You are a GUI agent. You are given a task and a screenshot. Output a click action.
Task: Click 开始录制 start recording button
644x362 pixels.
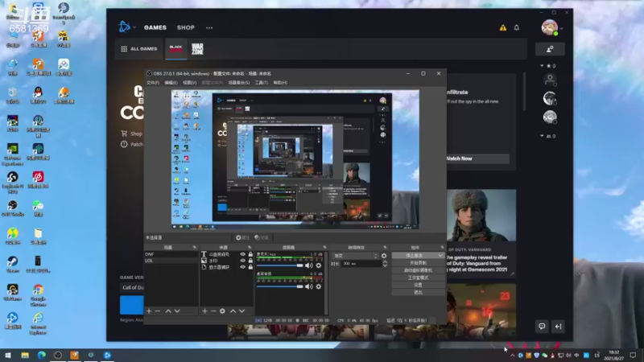coord(418,263)
